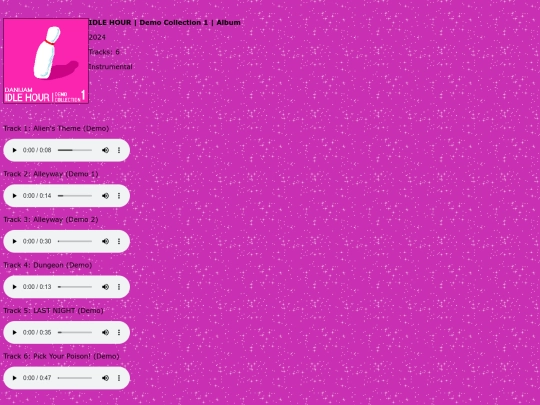
Task: Click the 0:00 / 0:08 time display
Action: [x=37, y=150]
